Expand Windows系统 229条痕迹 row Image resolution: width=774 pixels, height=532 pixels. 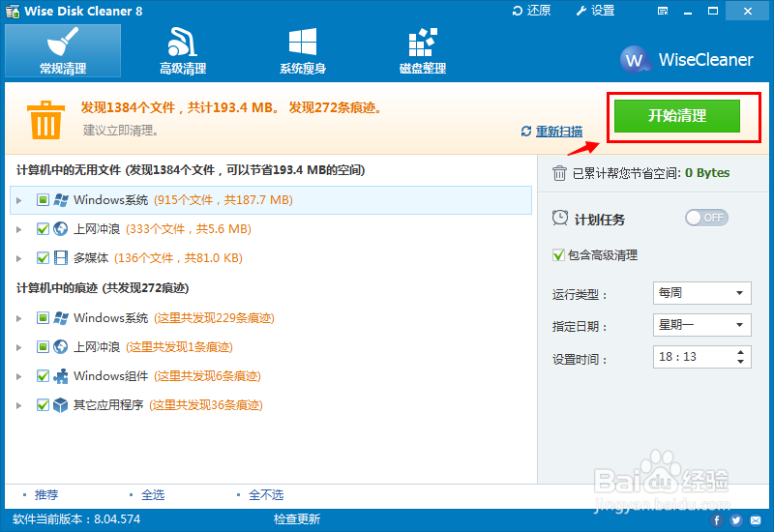click(x=18, y=318)
